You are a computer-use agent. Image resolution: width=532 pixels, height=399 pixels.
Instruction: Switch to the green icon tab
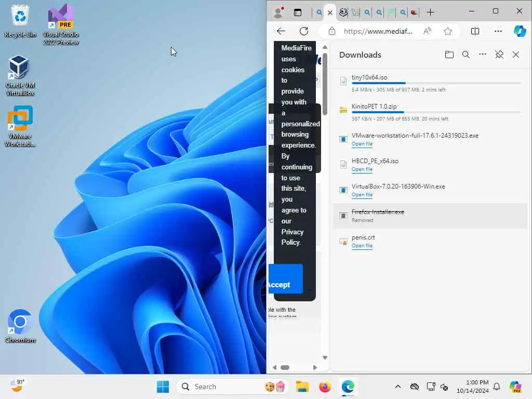pyautogui.click(x=391, y=12)
